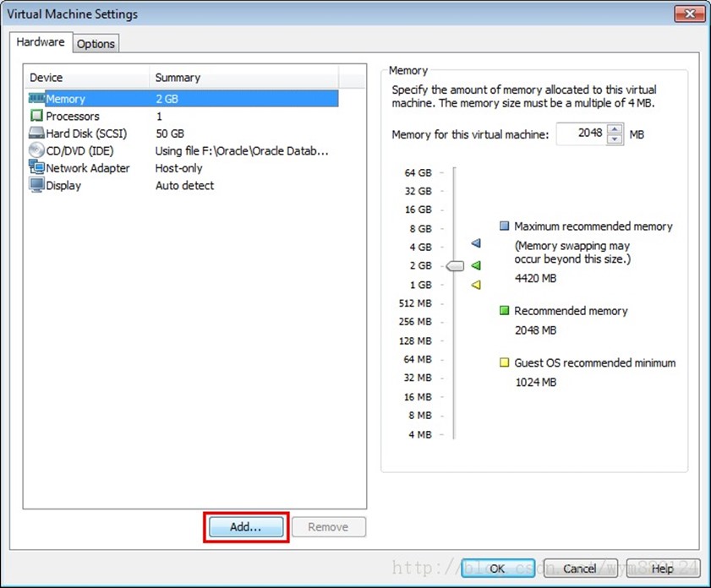The width and height of the screenshot is (711, 588).
Task: Click the memory slider thumb at 2 GB
Action: (455, 266)
